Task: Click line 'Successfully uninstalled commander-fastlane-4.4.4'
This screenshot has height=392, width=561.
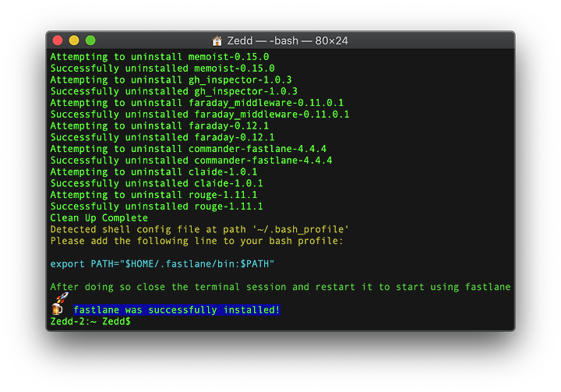Action: [191, 161]
